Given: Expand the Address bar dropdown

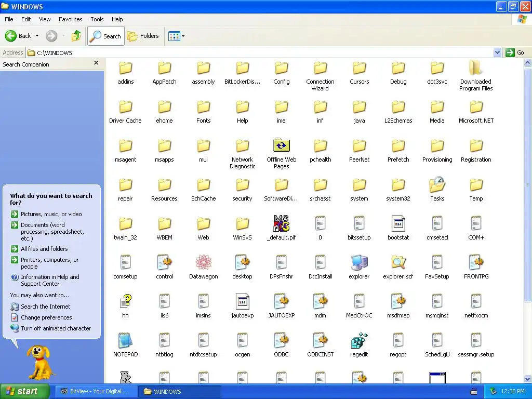Looking at the screenshot, I should (x=497, y=52).
